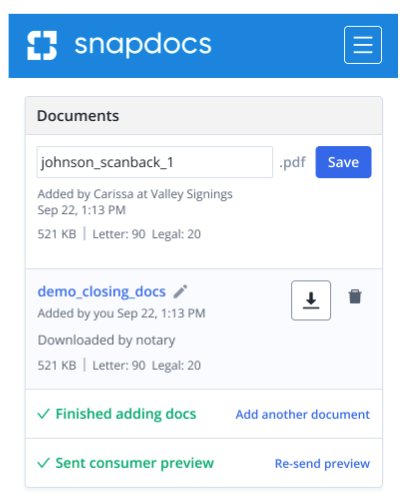
Task: Click Add another document link
Action: [303, 414]
